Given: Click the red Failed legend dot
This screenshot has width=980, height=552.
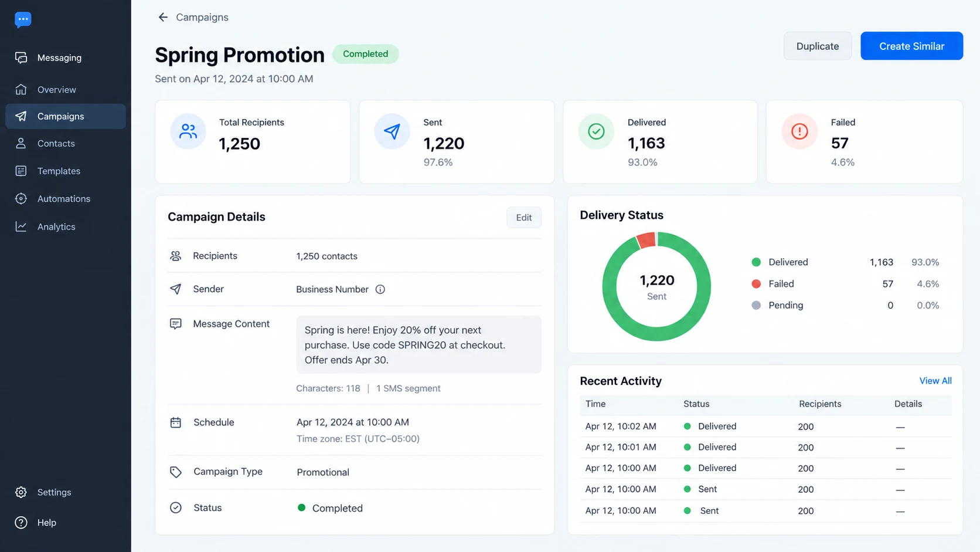Looking at the screenshot, I should [x=756, y=284].
